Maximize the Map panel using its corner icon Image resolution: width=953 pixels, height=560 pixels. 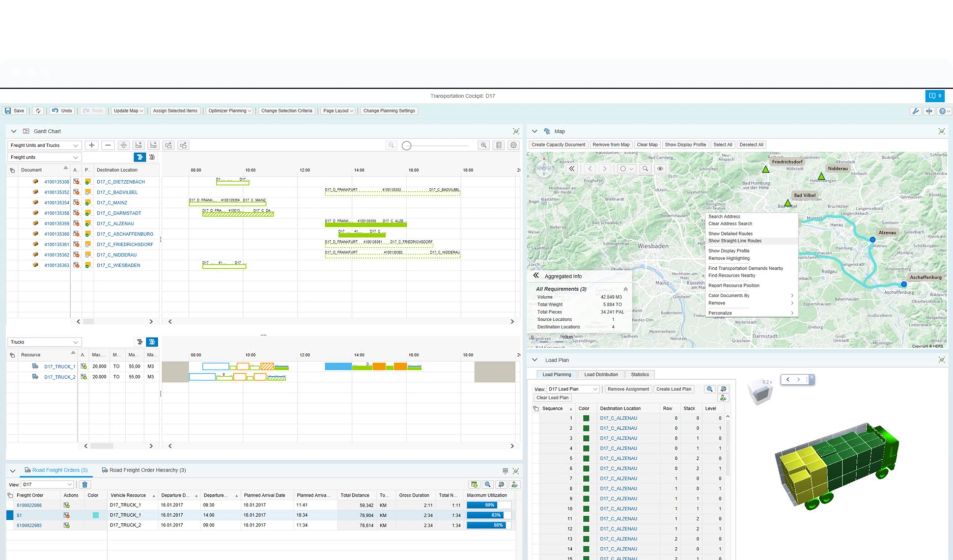941,131
